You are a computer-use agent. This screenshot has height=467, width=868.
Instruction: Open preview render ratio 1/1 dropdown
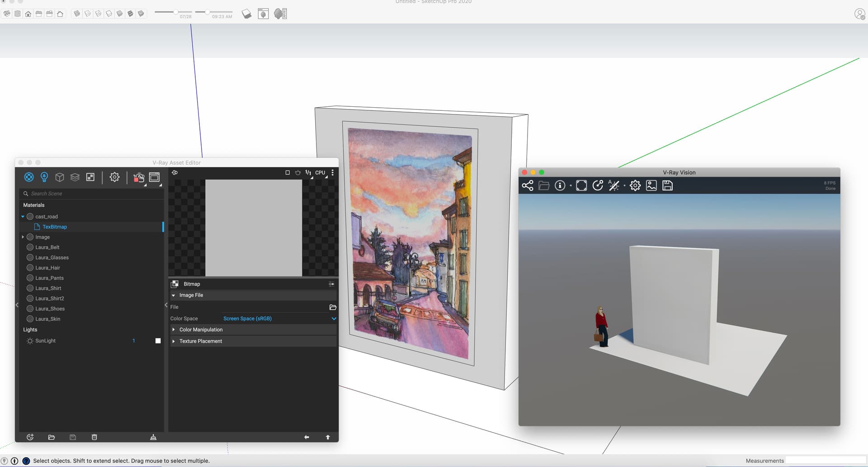(308, 172)
